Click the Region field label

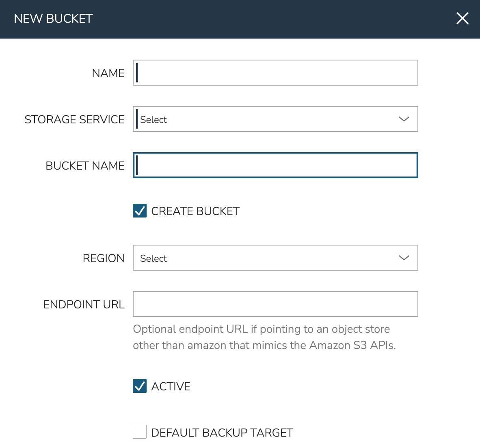(x=104, y=258)
